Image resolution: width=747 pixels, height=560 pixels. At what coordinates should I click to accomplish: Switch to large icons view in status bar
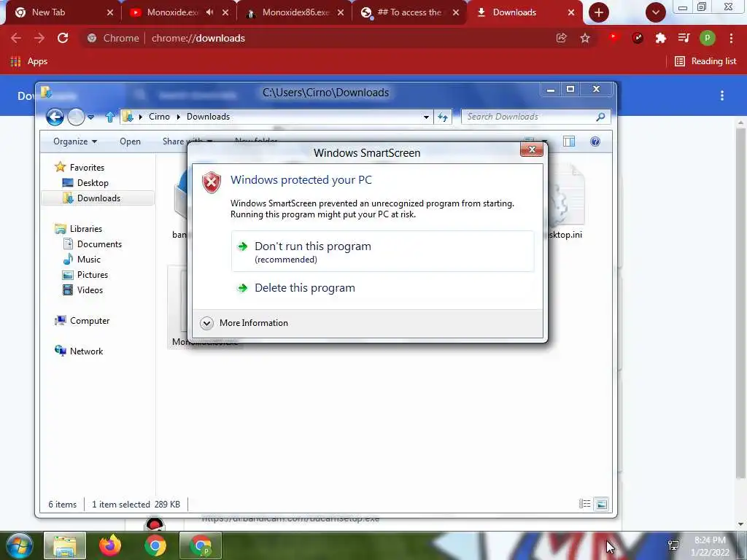[x=602, y=504]
